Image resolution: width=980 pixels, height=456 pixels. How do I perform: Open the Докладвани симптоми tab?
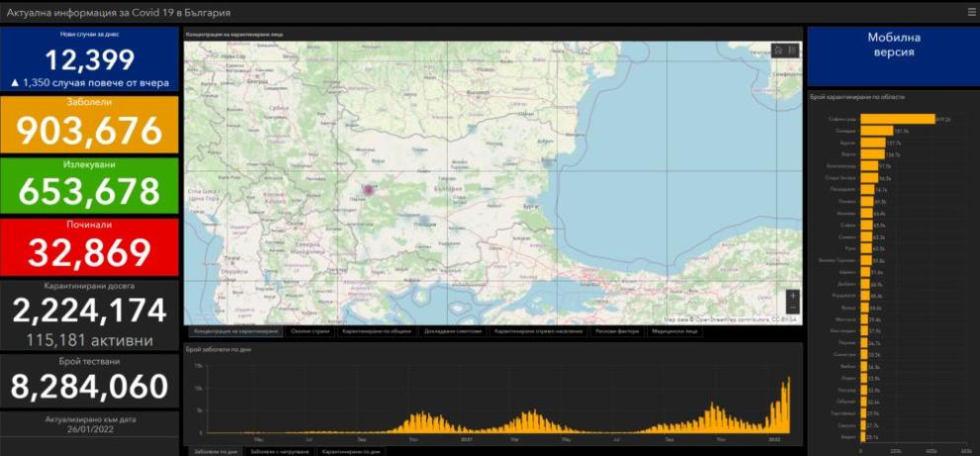(x=453, y=331)
